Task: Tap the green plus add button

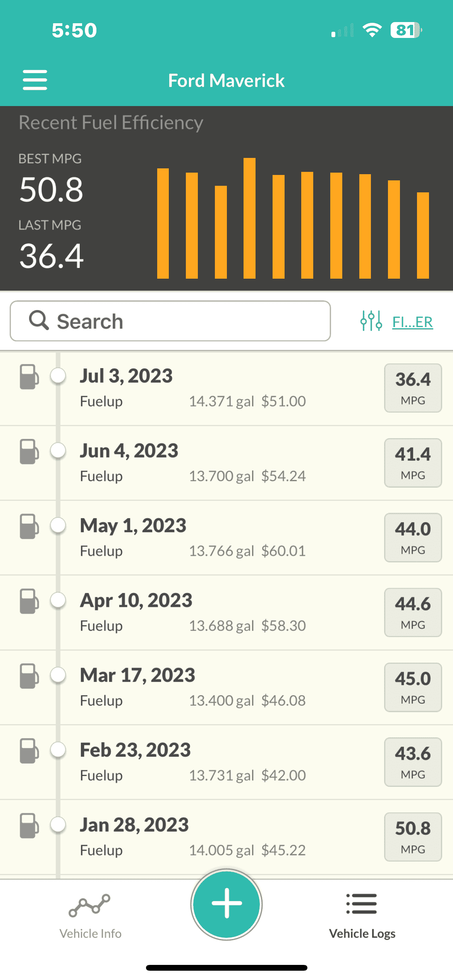Action: (226, 904)
